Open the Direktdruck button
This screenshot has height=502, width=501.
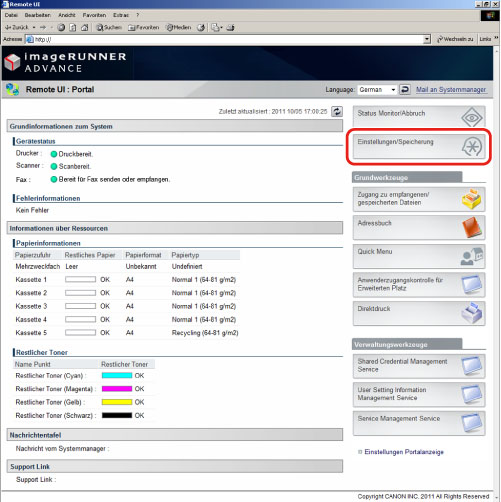point(419,313)
